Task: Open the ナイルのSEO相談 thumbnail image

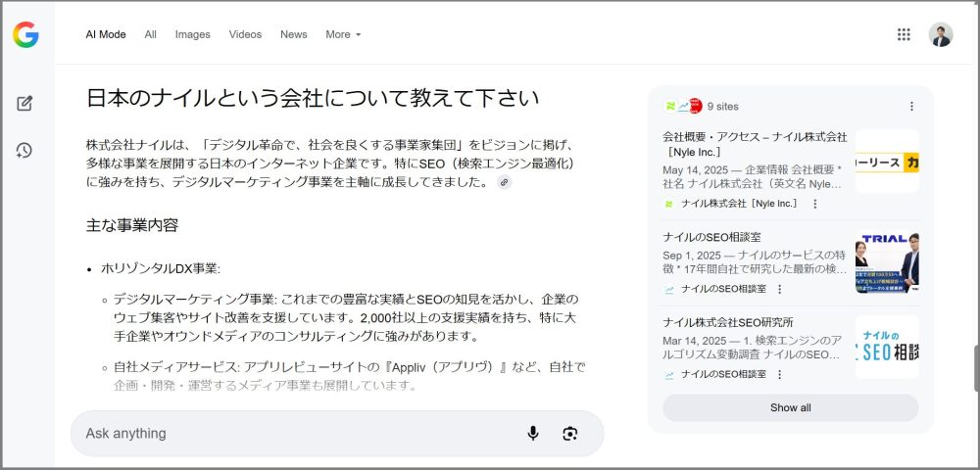Action: 887,347
